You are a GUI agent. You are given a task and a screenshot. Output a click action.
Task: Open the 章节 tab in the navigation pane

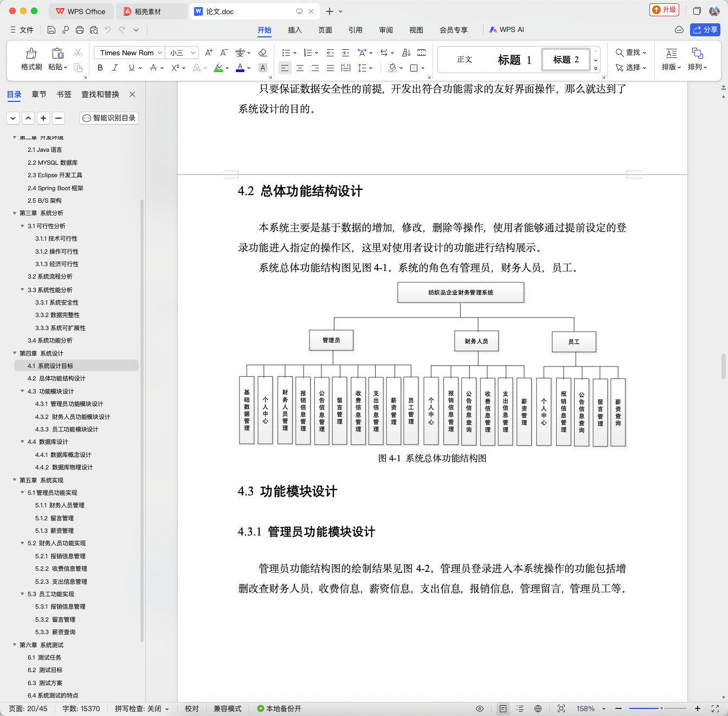point(39,94)
